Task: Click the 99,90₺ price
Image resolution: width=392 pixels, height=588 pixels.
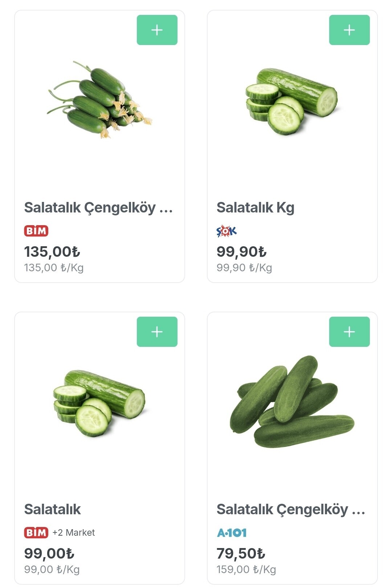Action: [242, 252]
